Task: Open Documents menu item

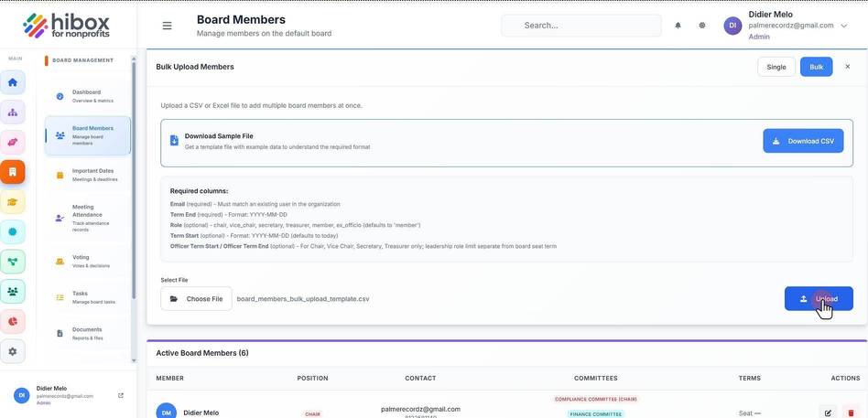Action: (x=88, y=333)
